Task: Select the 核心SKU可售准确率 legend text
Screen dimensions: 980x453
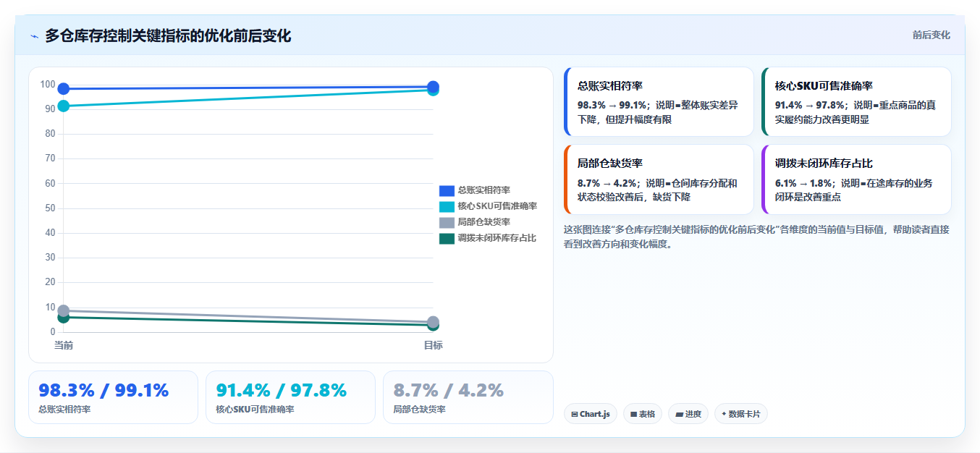Action: (497, 206)
